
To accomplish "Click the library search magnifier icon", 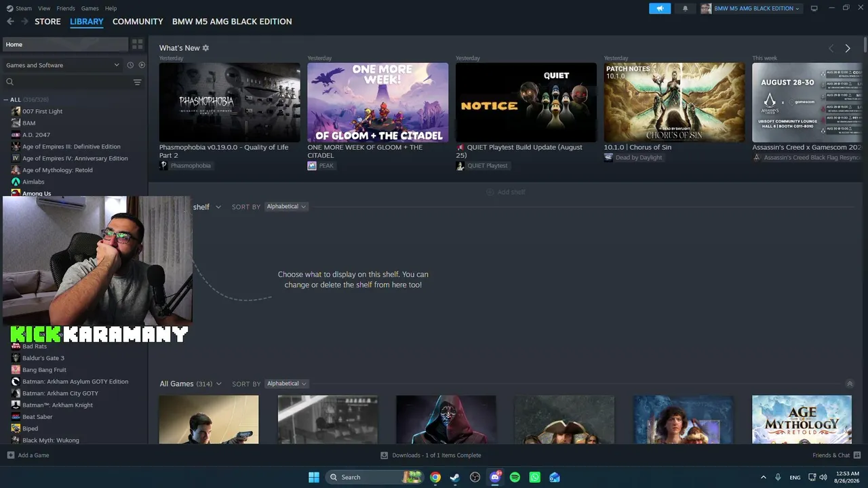I will point(10,82).
